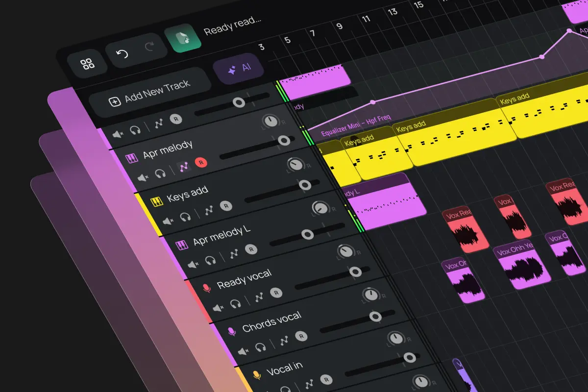The width and height of the screenshot is (588, 392).
Task: Arm recording on Apr melody L track
Action: [x=251, y=249]
